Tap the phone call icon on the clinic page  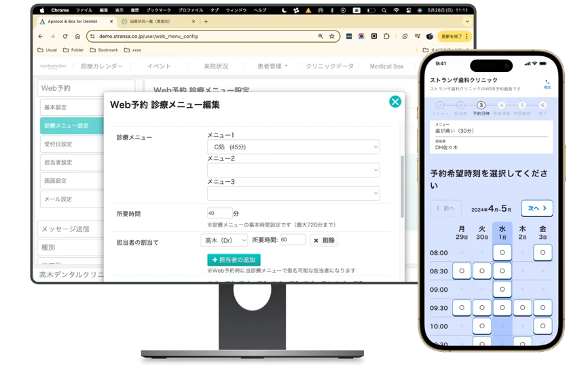547,84
